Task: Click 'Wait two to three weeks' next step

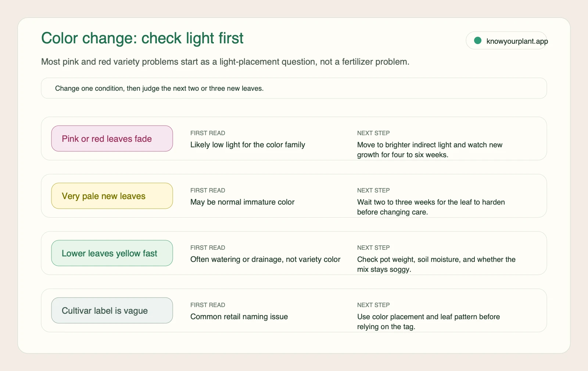Action: point(431,207)
